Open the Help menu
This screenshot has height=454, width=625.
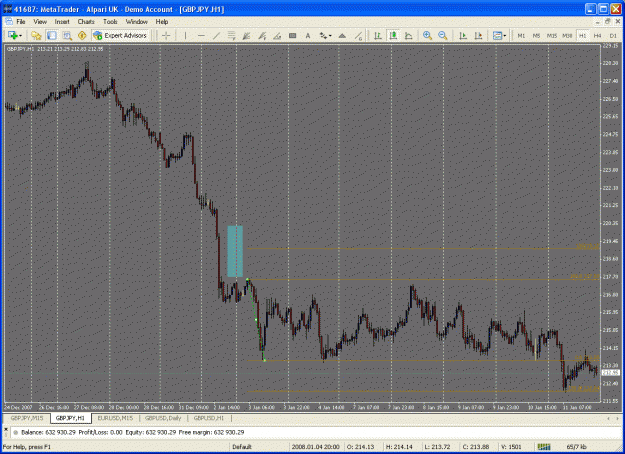click(162, 22)
